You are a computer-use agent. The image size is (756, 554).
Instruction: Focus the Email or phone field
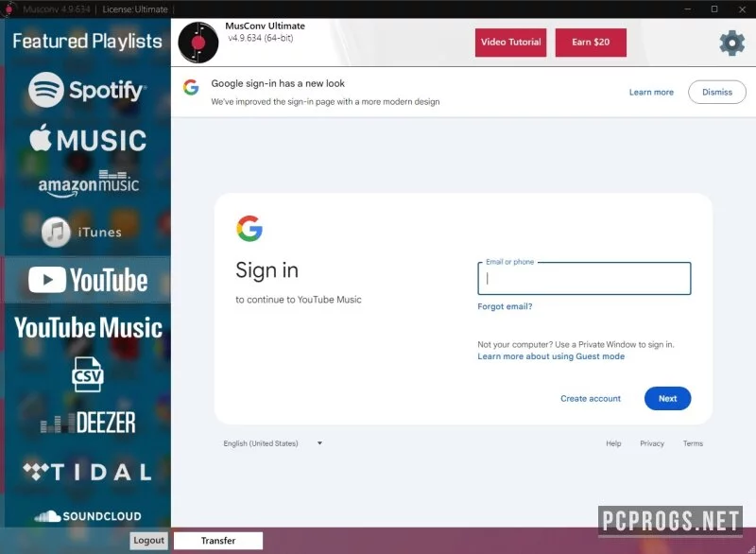584,278
